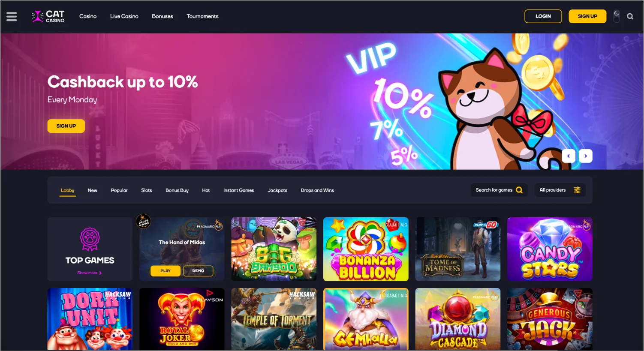This screenshot has width=644, height=351.
Task: Open search via header magnifier icon
Action: point(630,16)
